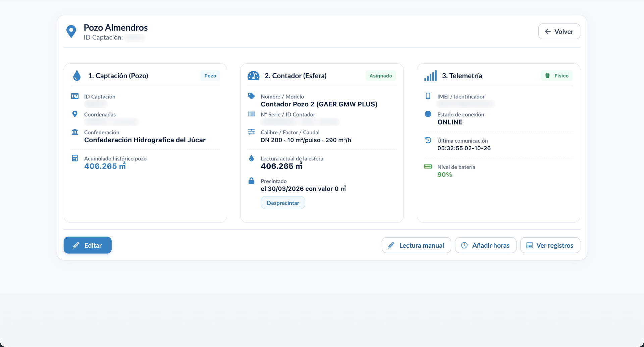
Task: Click the ONLINE connection status text
Action: click(450, 122)
